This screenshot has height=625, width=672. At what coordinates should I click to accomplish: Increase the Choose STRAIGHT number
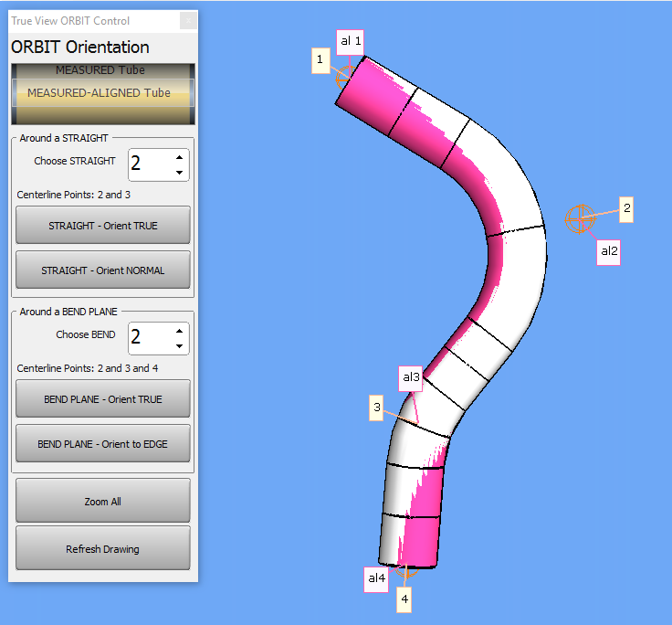[x=179, y=157]
